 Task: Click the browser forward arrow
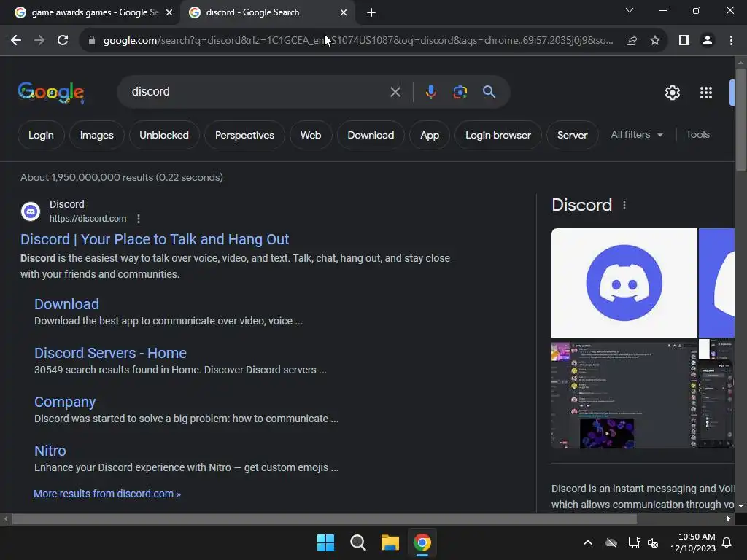pos(39,41)
